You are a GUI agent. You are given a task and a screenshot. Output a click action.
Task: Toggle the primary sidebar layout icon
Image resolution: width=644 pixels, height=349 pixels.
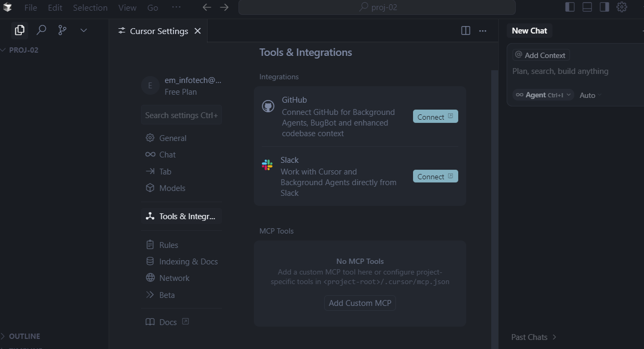pyautogui.click(x=569, y=7)
